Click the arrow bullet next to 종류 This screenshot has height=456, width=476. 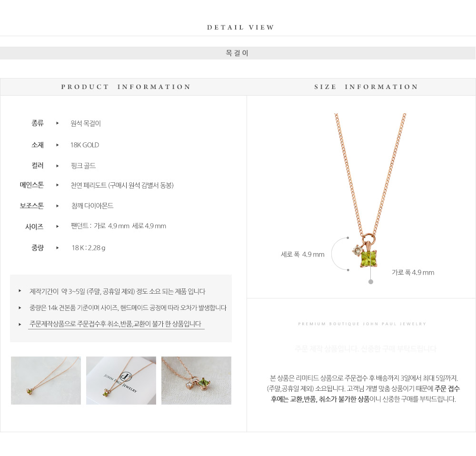point(58,123)
